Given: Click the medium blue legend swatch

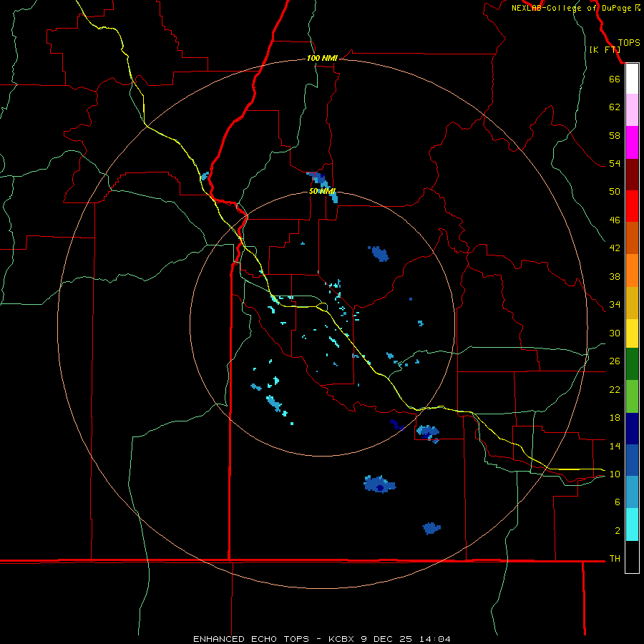Looking at the screenshot, I should point(632,460).
